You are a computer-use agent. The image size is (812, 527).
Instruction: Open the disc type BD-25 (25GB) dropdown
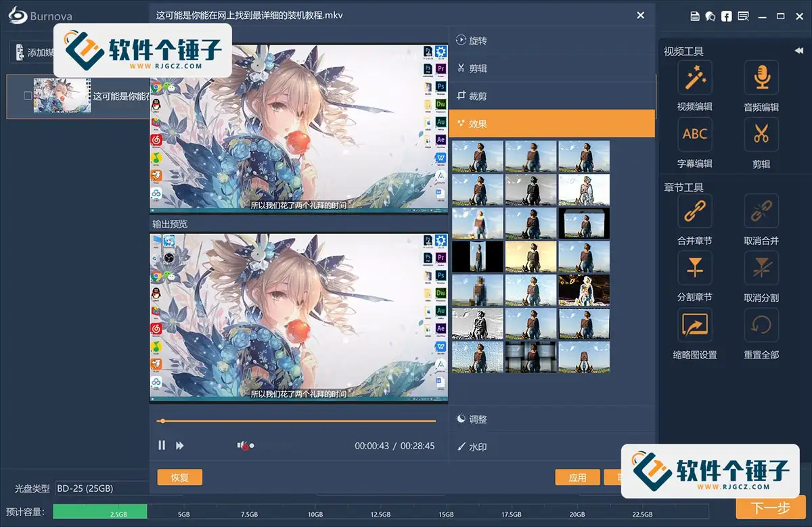point(101,488)
